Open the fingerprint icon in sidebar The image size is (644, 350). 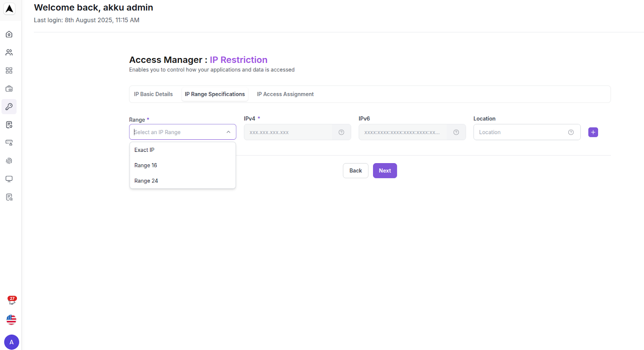point(9,161)
